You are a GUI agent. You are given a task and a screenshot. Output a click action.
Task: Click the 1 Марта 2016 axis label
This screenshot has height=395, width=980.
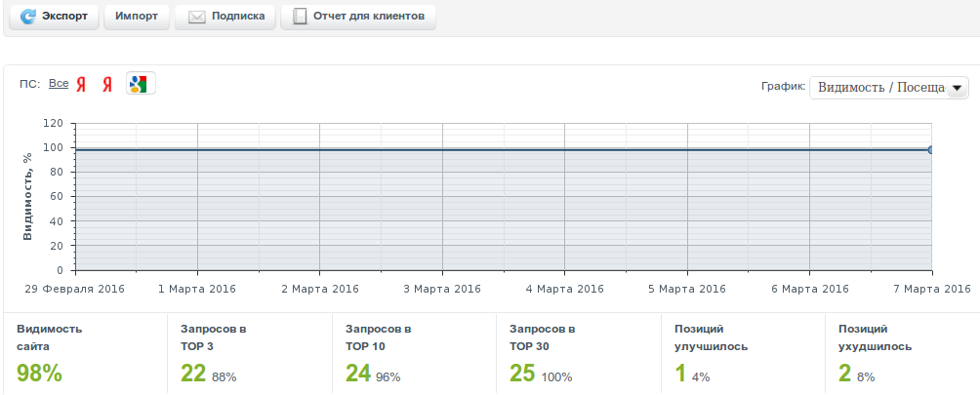197,289
